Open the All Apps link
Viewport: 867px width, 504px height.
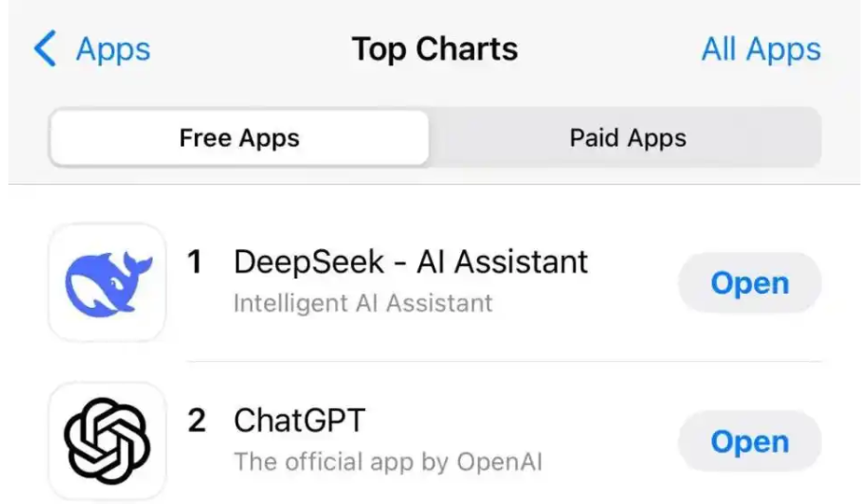click(761, 49)
